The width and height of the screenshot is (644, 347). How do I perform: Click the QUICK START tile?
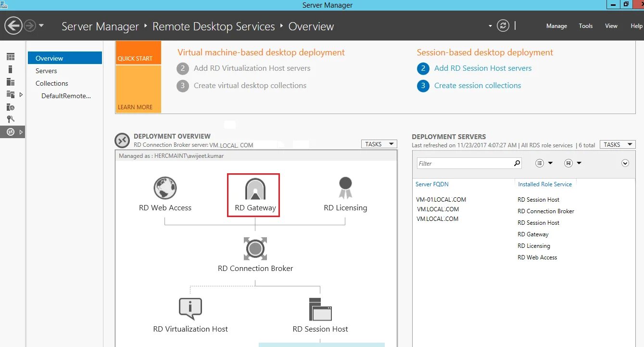pyautogui.click(x=139, y=52)
